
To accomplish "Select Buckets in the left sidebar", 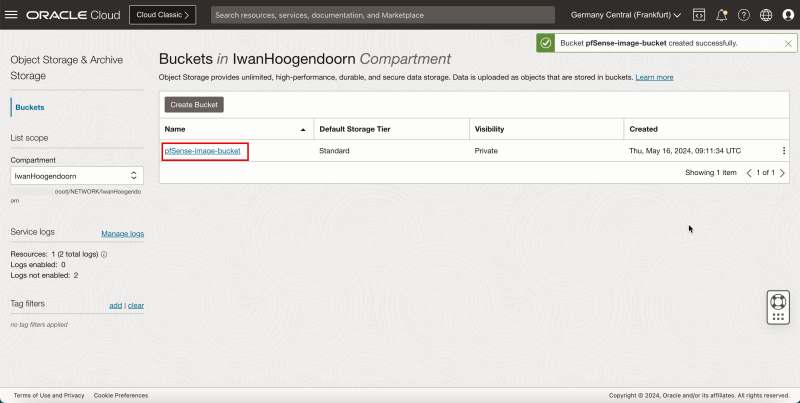I will point(29,107).
